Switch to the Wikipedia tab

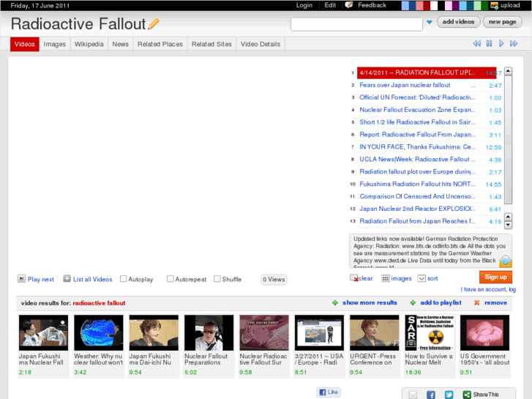pyautogui.click(x=89, y=44)
